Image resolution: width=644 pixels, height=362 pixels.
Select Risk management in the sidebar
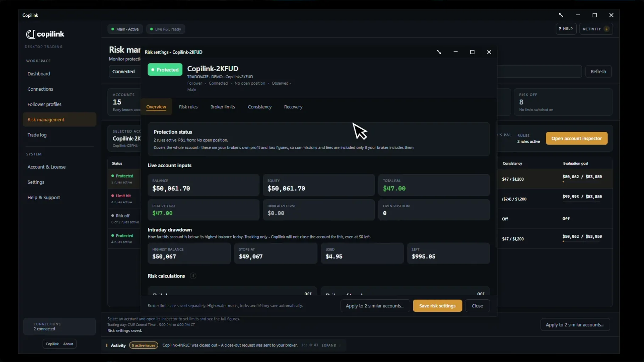point(60,120)
